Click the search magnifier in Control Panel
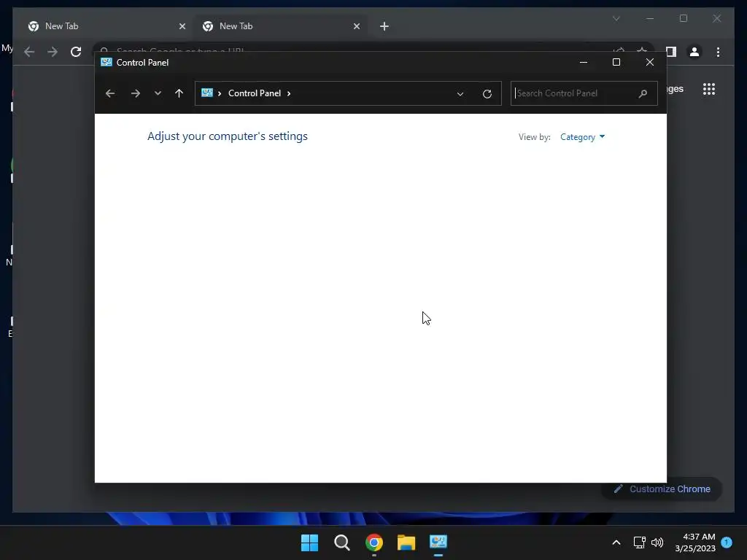747x560 pixels. click(643, 93)
